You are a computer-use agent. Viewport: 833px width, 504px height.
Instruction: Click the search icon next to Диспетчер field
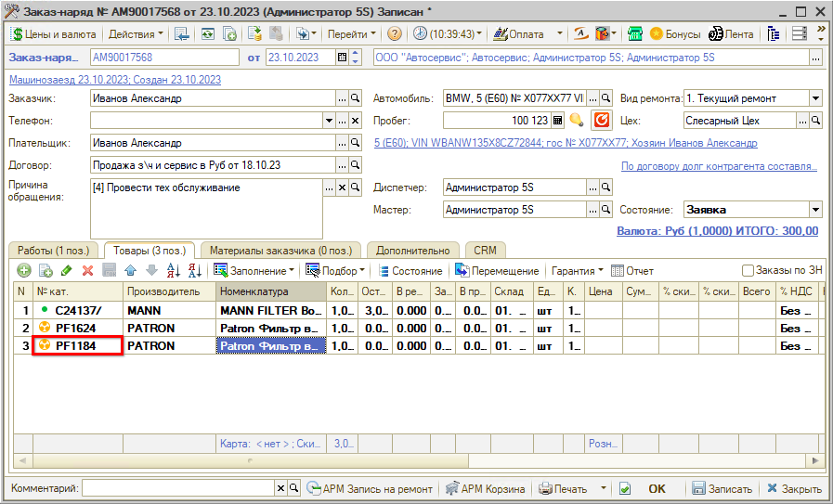[605, 187]
